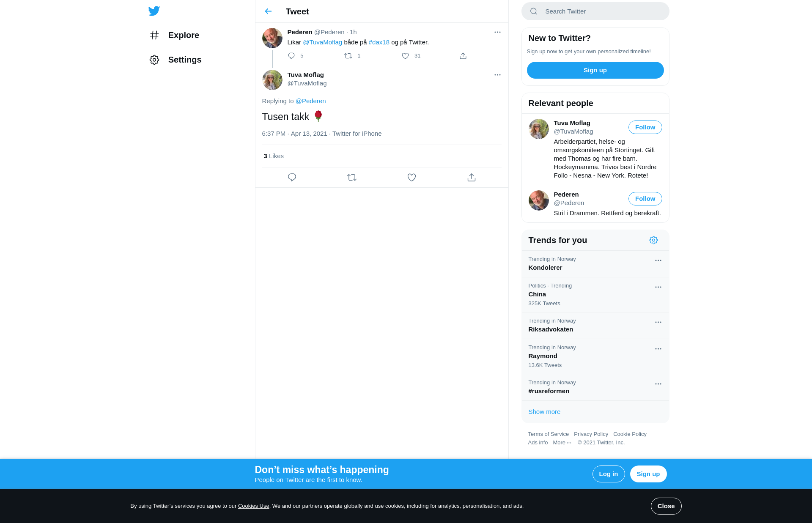Follow Tuva Moflag
This screenshot has height=523, width=812.
coord(645,127)
